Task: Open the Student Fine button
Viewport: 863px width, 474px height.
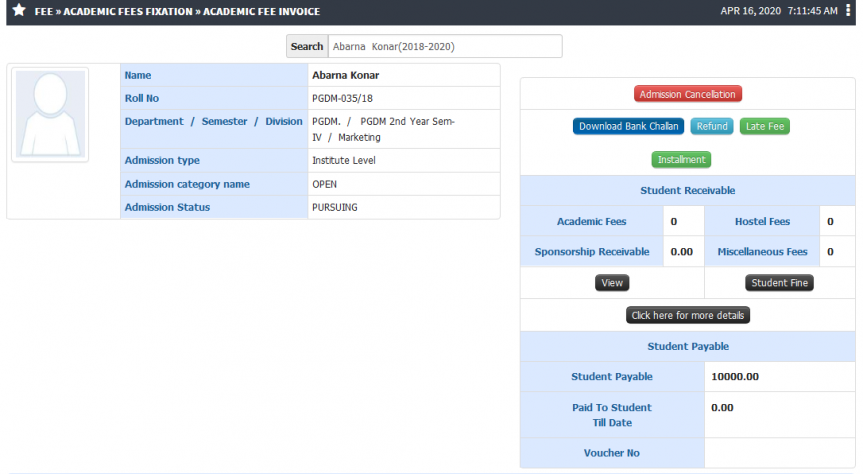Action: tap(779, 283)
